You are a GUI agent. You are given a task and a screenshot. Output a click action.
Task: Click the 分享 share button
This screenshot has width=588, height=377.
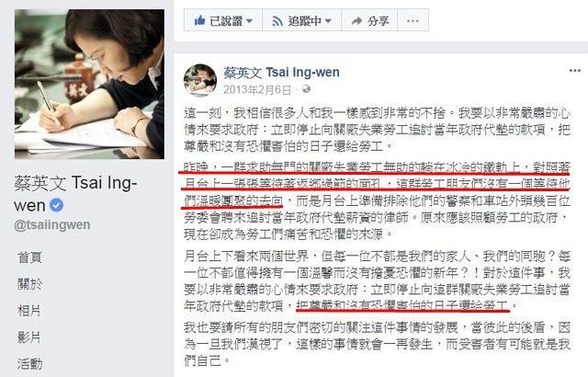coord(369,20)
